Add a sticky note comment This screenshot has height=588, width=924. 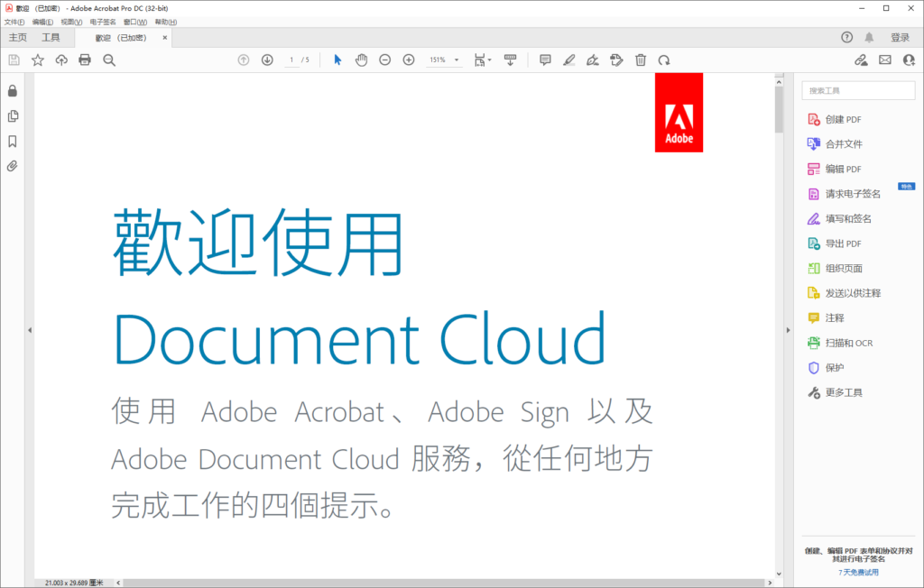[x=544, y=60]
